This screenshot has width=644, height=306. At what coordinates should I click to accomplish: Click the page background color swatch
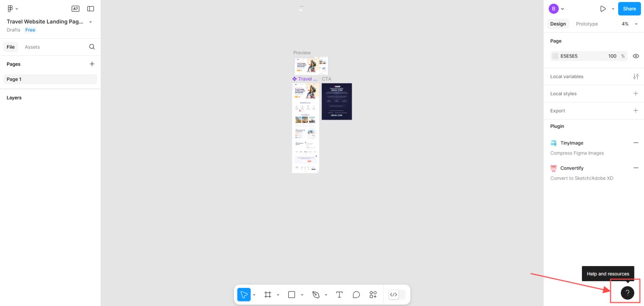[x=555, y=56]
